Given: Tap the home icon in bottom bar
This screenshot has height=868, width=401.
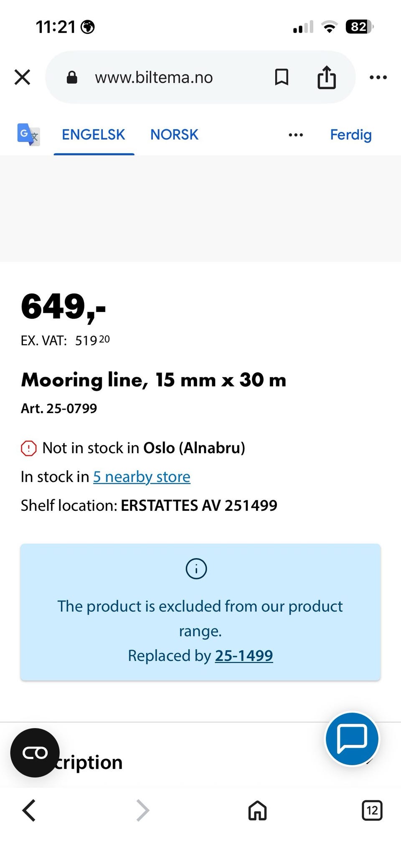Looking at the screenshot, I should (257, 811).
